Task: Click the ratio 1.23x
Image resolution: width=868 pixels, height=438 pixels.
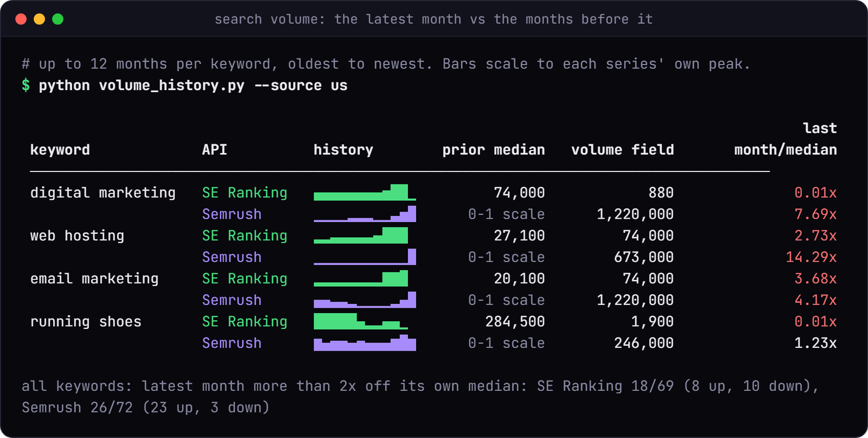Action: point(815,343)
